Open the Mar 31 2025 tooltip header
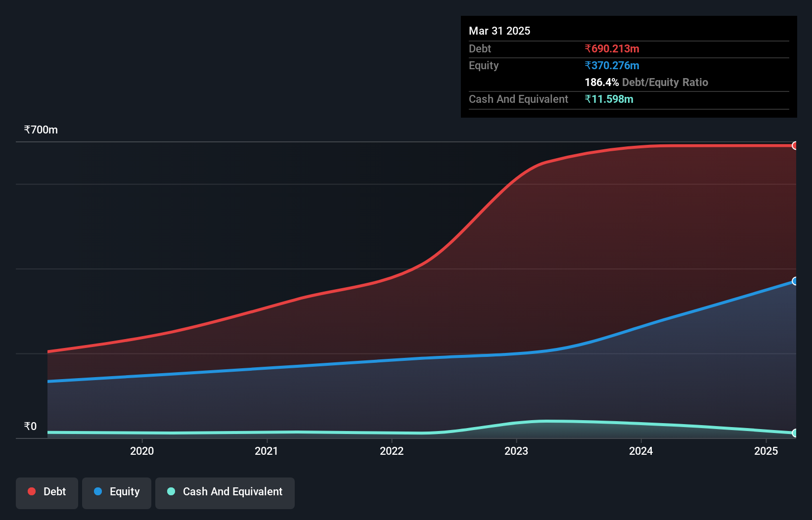Image resolution: width=812 pixels, height=520 pixels. (499, 31)
